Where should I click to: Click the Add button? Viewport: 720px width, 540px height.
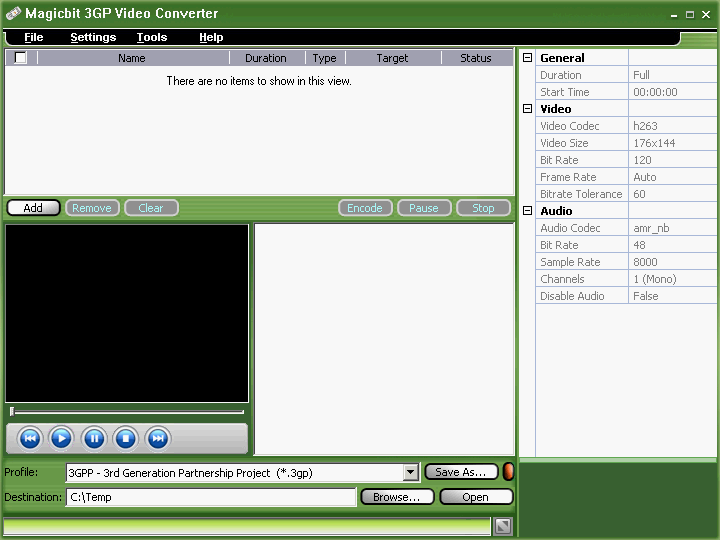click(x=33, y=208)
